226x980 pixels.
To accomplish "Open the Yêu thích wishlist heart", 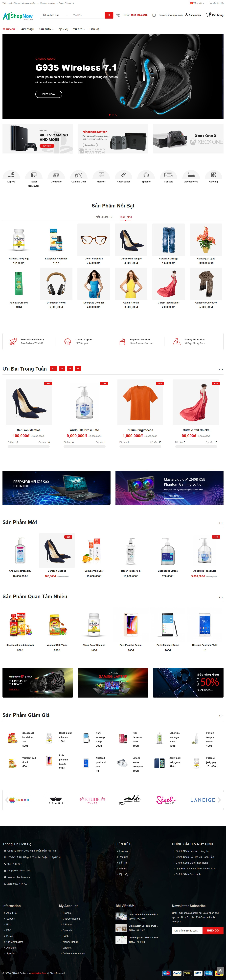I will tap(217, 3).
